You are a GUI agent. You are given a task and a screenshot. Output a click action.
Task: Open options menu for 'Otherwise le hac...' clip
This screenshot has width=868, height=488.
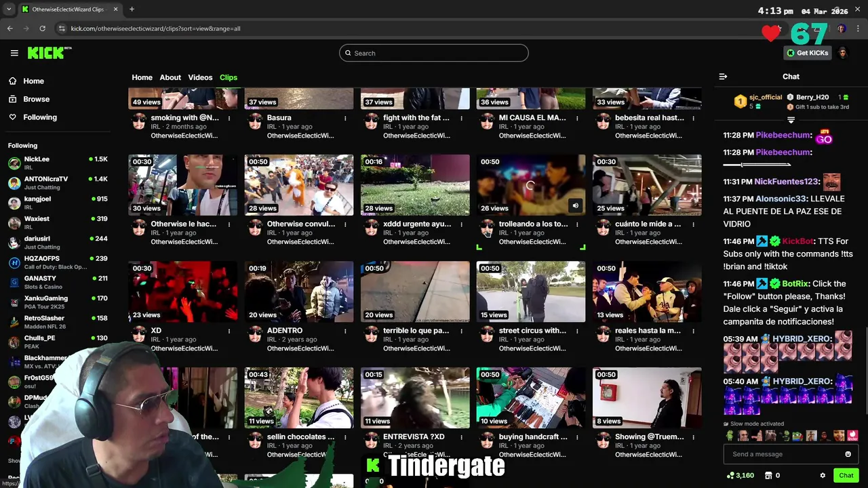coord(229,224)
